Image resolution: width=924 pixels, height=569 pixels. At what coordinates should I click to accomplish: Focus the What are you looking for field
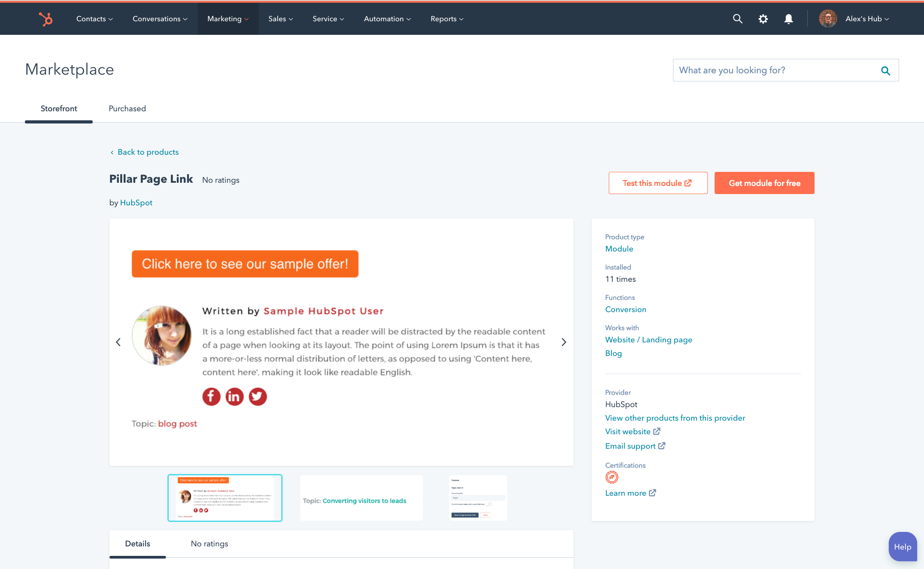tap(774, 70)
